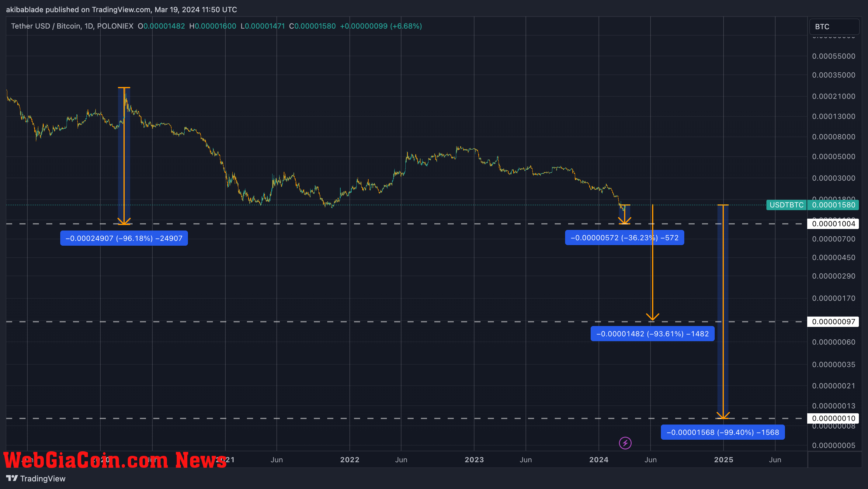Image resolution: width=868 pixels, height=489 pixels.
Task: Click the 0.00000010 dashed line price label
Action: click(x=833, y=418)
